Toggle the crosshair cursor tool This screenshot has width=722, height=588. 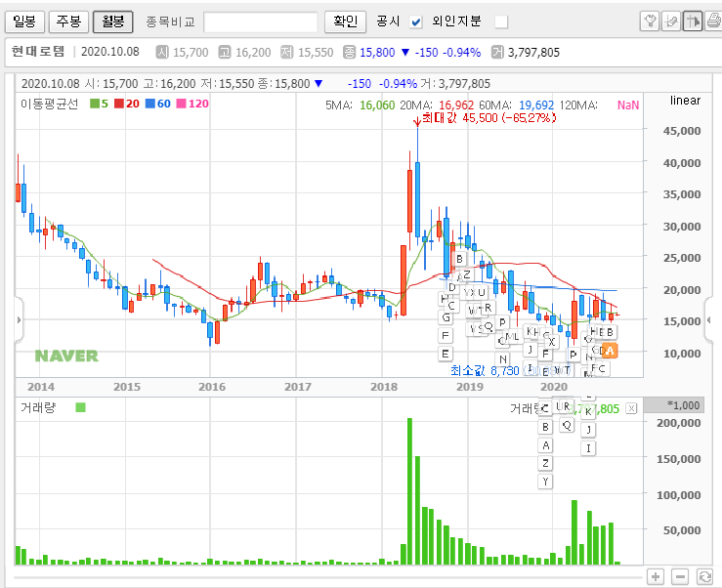693,21
